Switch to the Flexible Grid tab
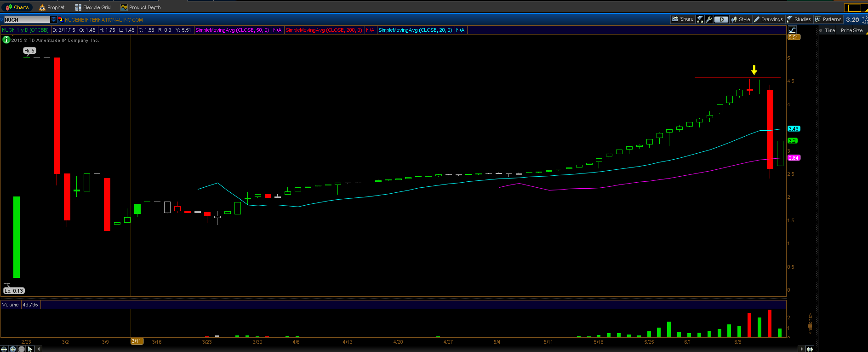 pos(93,7)
